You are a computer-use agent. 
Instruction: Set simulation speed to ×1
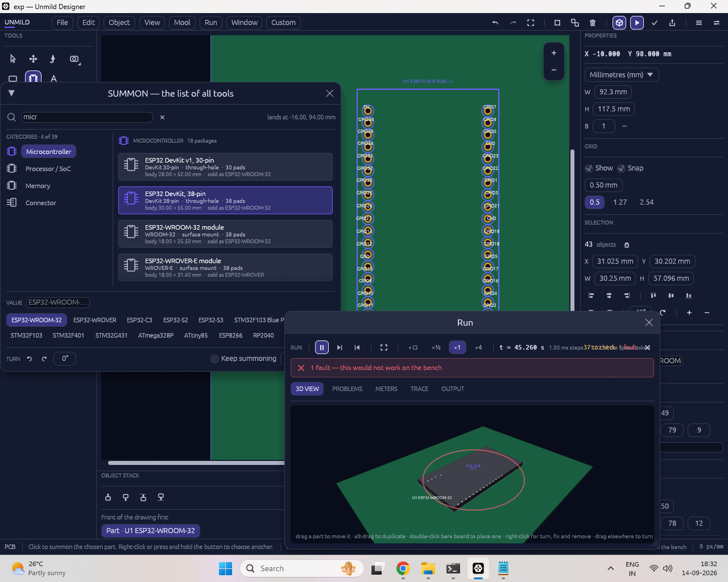click(x=457, y=347)
